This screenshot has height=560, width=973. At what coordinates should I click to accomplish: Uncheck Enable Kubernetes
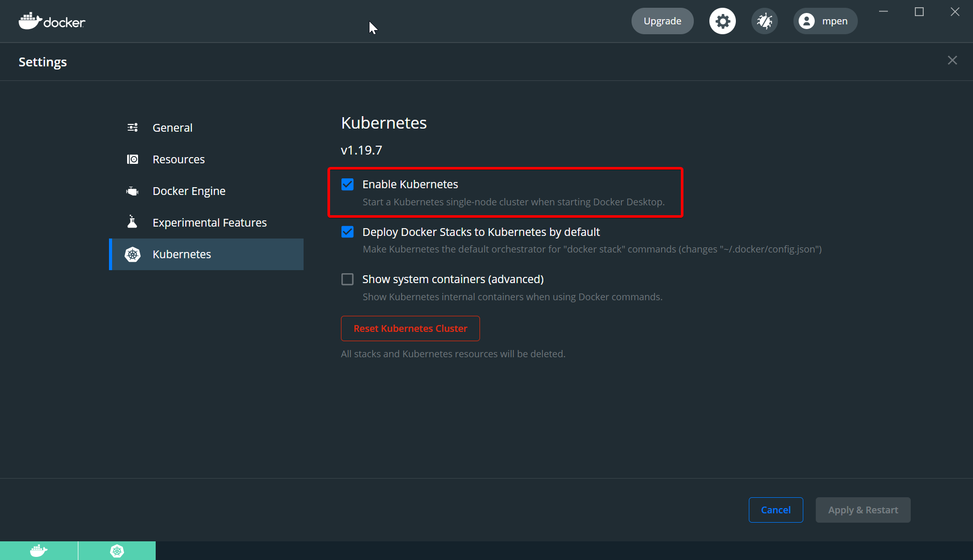(x=348, y=185)
